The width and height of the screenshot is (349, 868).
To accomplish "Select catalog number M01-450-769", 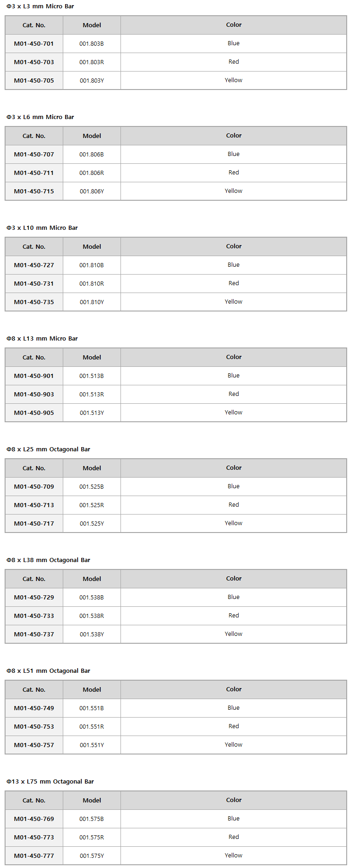I will click(x=34, y=819).
